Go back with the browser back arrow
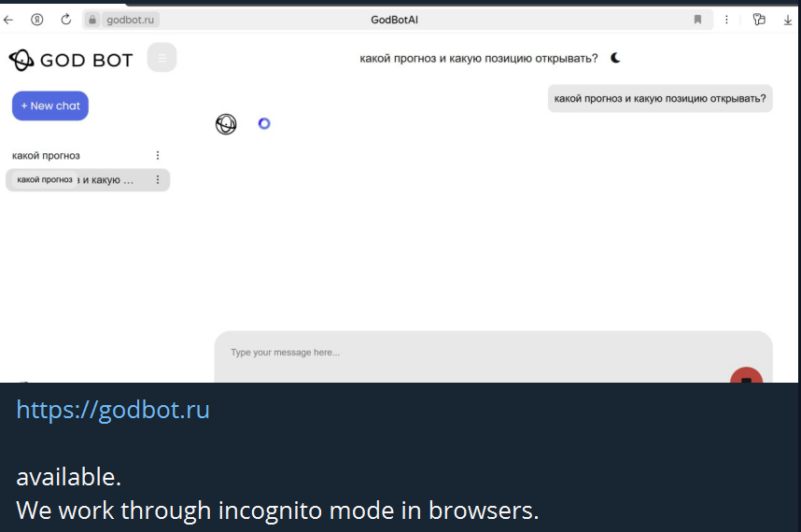 click(x=8, y=20)
